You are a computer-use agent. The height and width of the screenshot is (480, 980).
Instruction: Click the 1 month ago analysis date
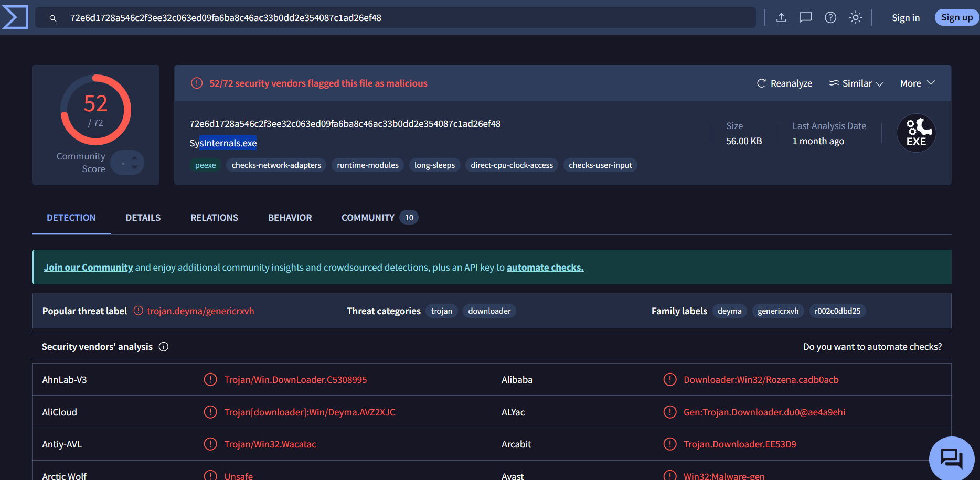(x=818, y=141)
